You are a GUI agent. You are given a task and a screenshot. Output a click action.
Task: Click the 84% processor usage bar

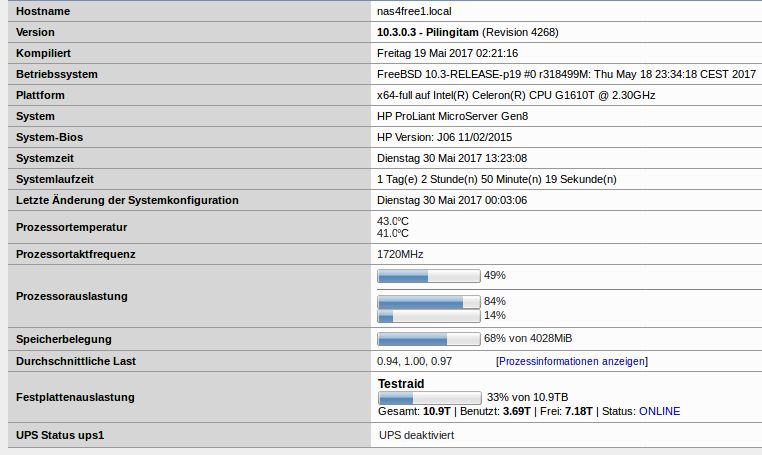[x=428, y=301]
